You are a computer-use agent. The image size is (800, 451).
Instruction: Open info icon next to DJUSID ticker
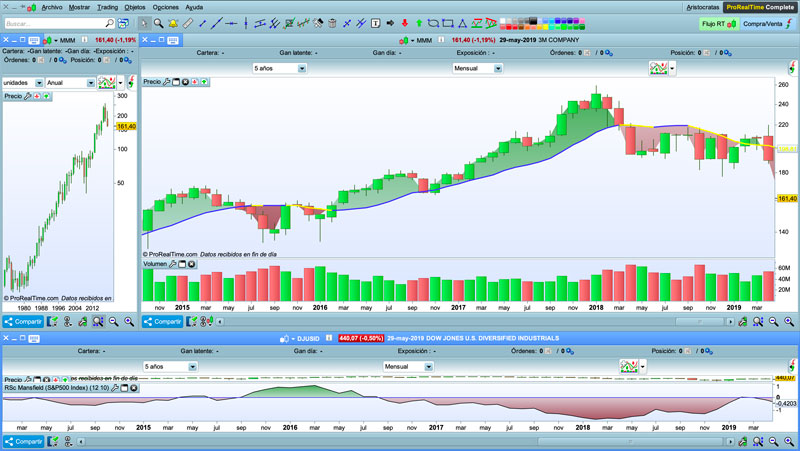(329, 338)
